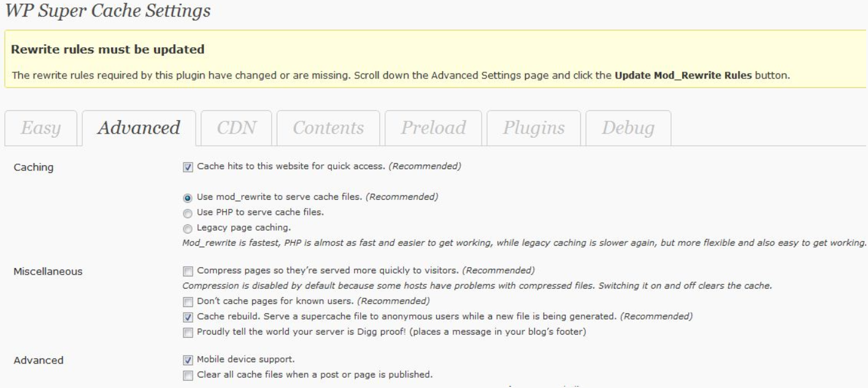Select 'Use mod_rewrite to serve cache files'
The width and height of the screenshot is (868, 388).
[188, 198]
